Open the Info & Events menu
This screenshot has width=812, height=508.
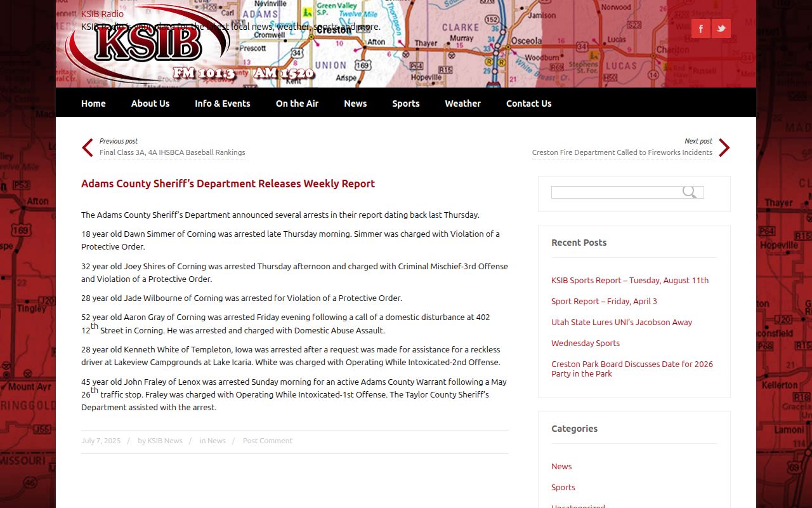tap(223, 104)
